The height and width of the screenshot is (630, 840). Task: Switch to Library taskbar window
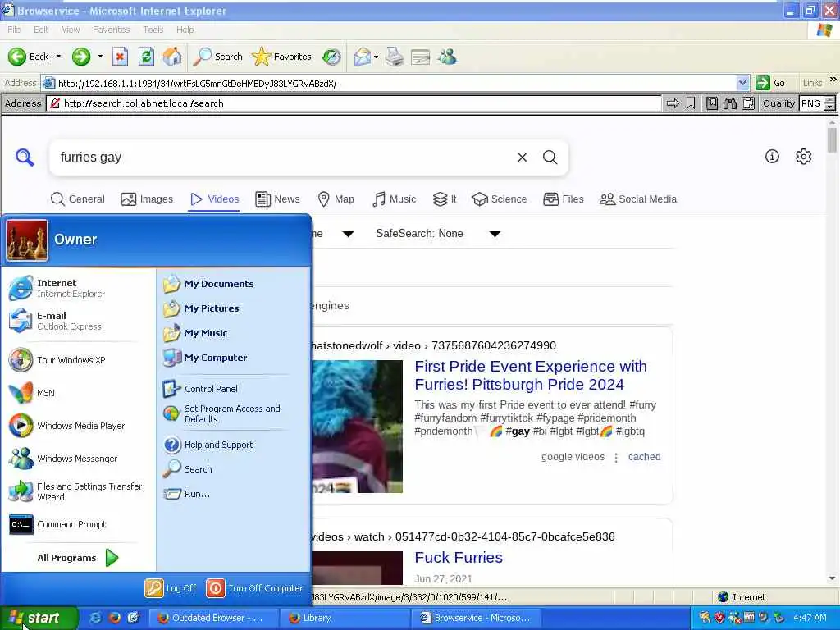345,619
